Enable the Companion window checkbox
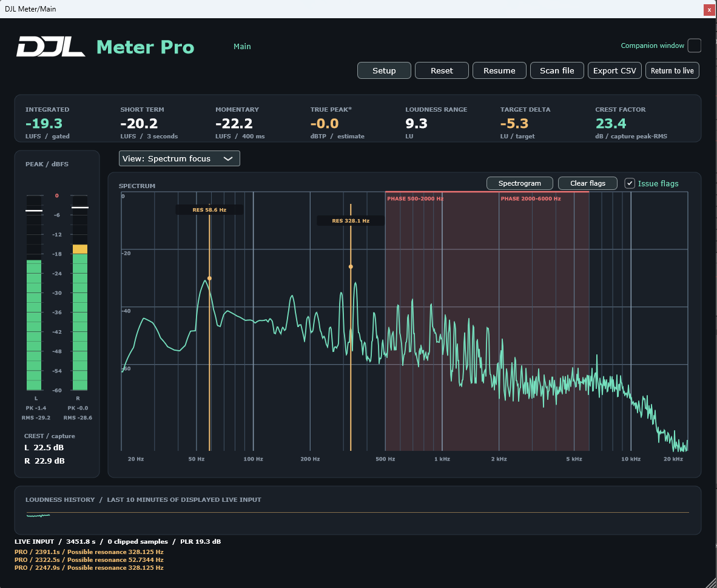 [694, 46]
